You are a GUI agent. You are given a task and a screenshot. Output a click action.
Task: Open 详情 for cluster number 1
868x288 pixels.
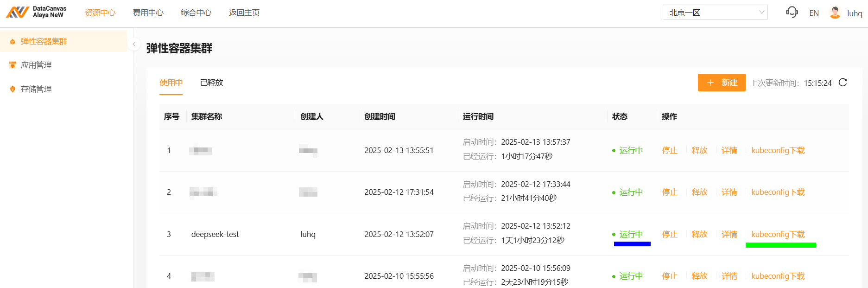pos(729,150)
